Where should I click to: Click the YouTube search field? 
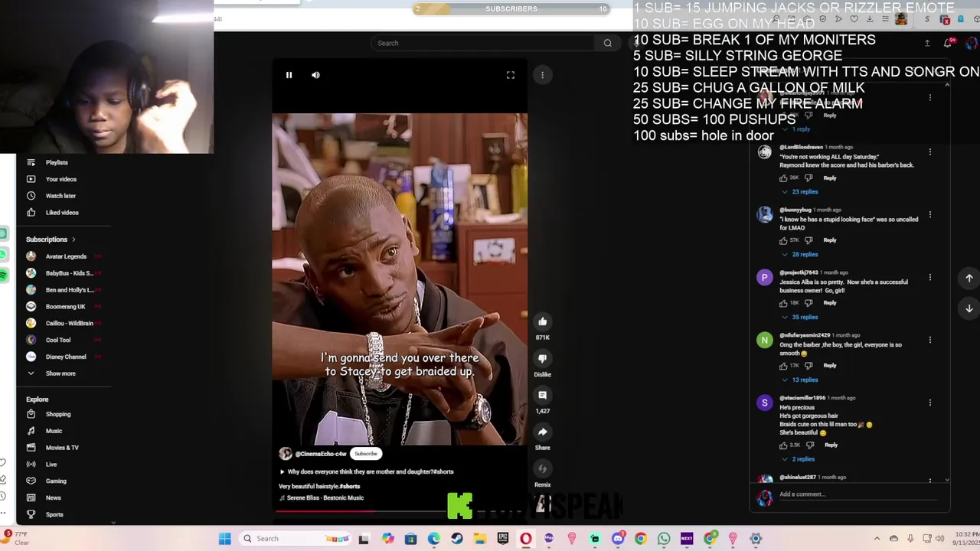(x=482, y=43)
